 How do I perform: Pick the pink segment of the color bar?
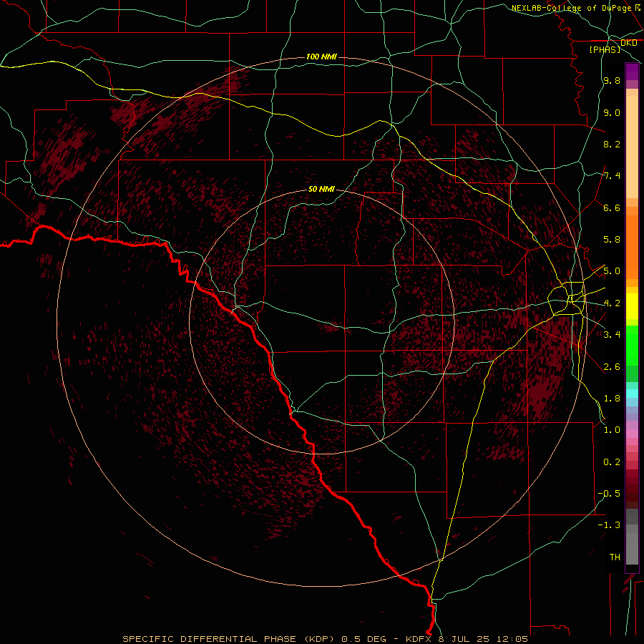point(632,434)
